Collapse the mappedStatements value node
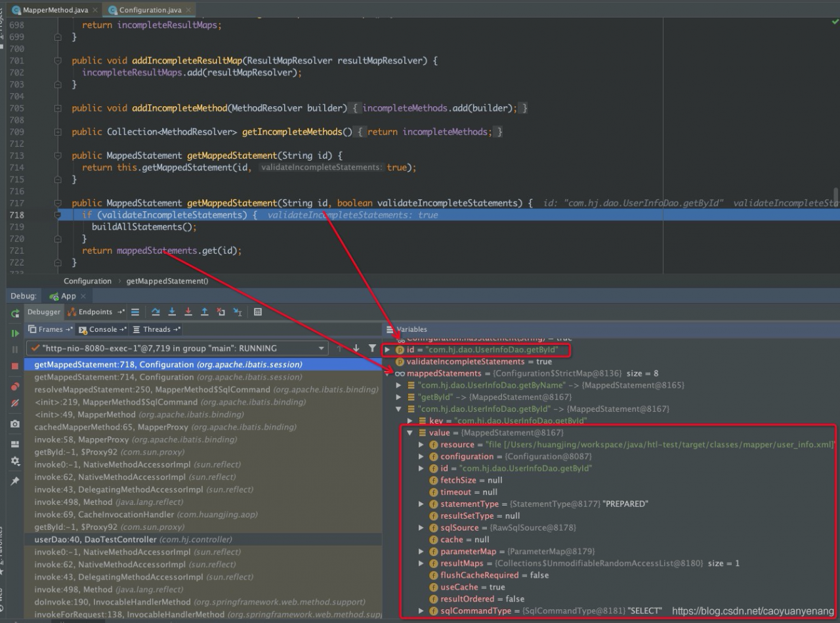Image resolution: width=840 pixels, height=623 pixels. 410,433
